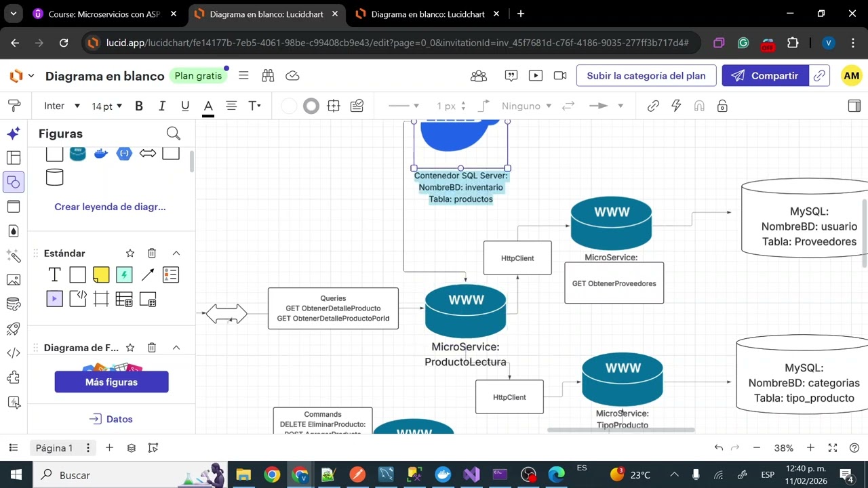The image size is (868, 488).
Task: Open the border color ring swatch
Action: 311,106
